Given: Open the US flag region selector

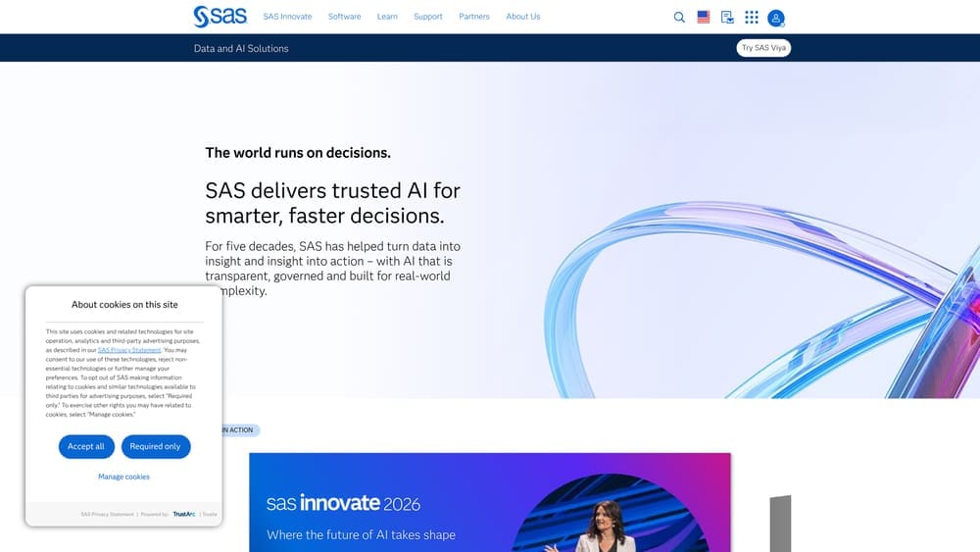Looking at the screenshot, I should (703, 17).
